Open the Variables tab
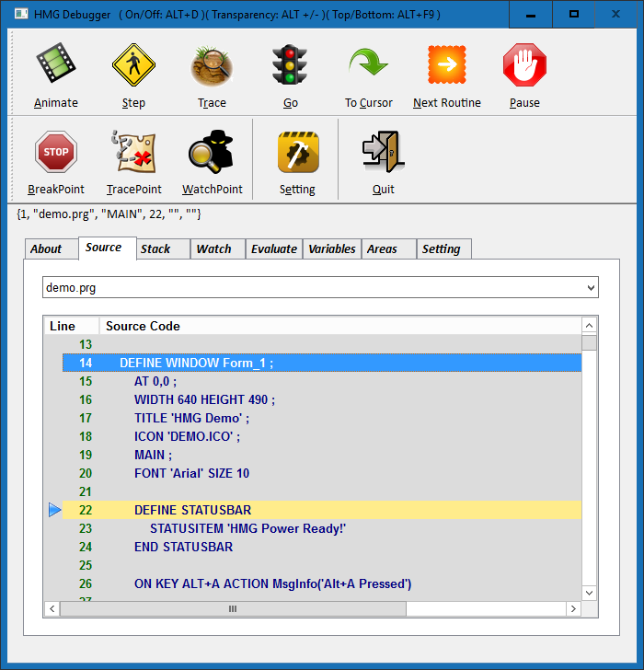644x670 pixels. pyautogui.click(x=331, y=249)
